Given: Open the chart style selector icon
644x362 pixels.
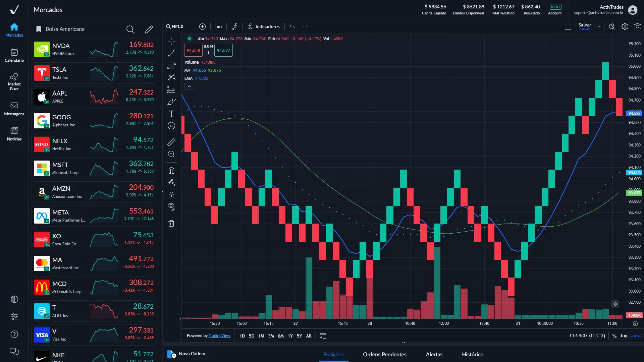Looking at the screenshot, I should point(234,26).
